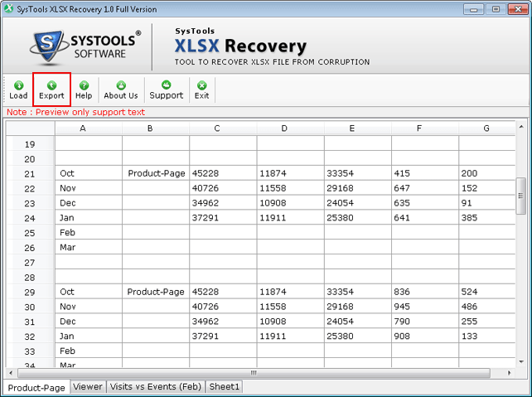The width and height of the screenshot is (532, 397).
Task: Select row 24 header
Action: [30, 219]
